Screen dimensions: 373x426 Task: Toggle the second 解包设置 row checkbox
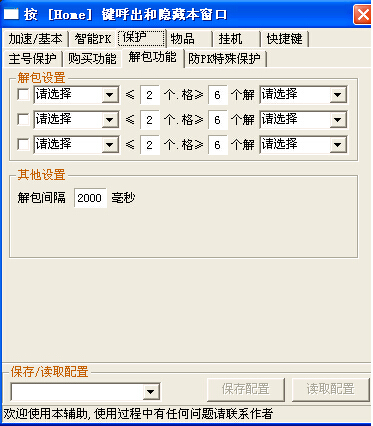pyautogui.click(x=23, y=119)
